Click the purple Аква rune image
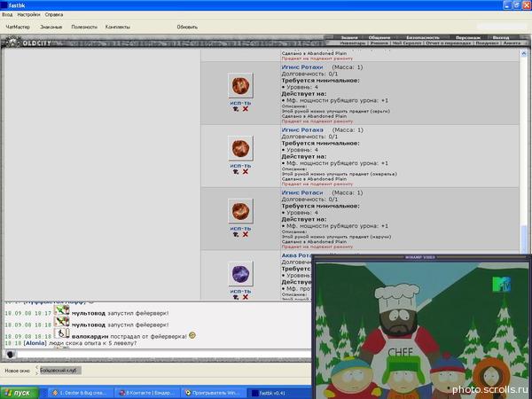The height and width of the screenshot is (399, 532). coord(240,274)
